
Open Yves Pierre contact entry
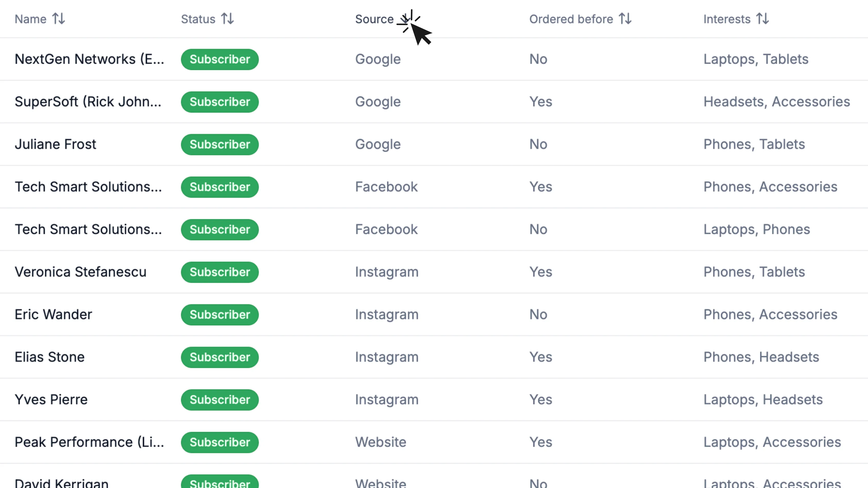pyautogui.click(x=51, y=399)
